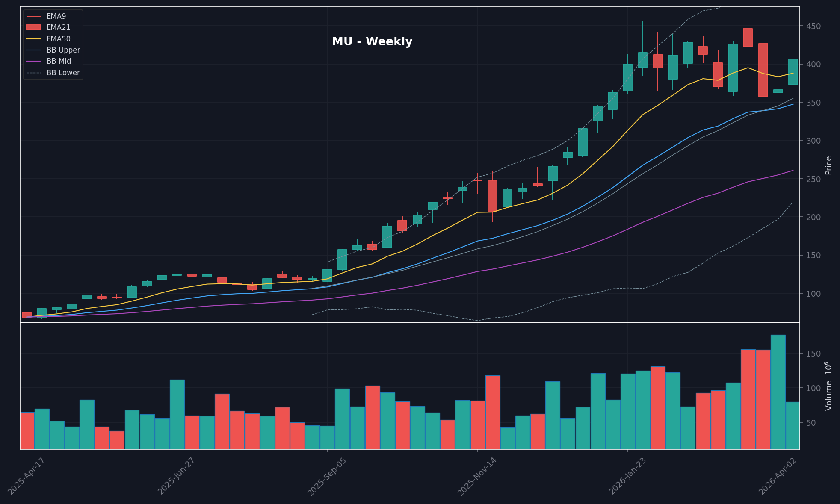Toggle the BB Upper series off
The image size is (840, 504).
pyautogui.click(x=63, y=50)
